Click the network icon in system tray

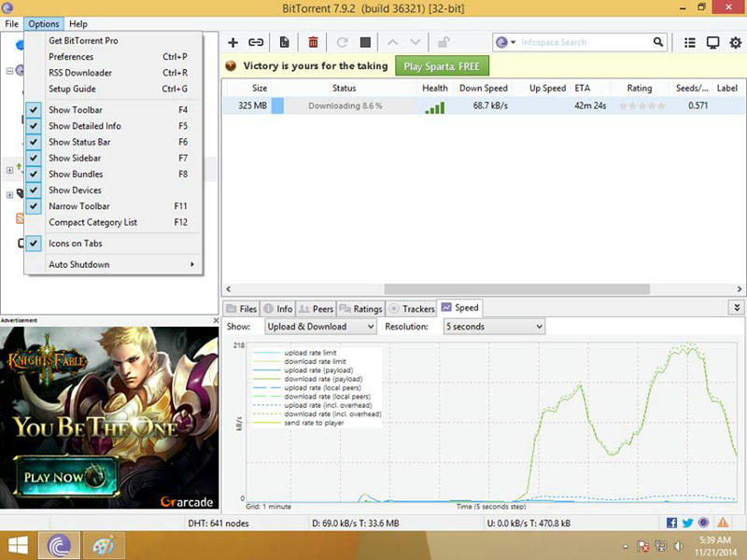661,546
